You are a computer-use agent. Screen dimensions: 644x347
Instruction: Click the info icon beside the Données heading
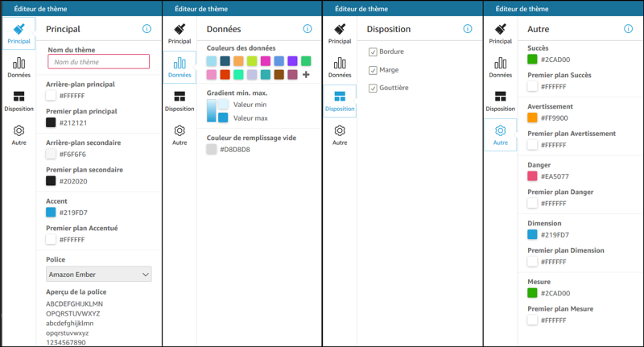pyautogui.click(x=308, y=29)
